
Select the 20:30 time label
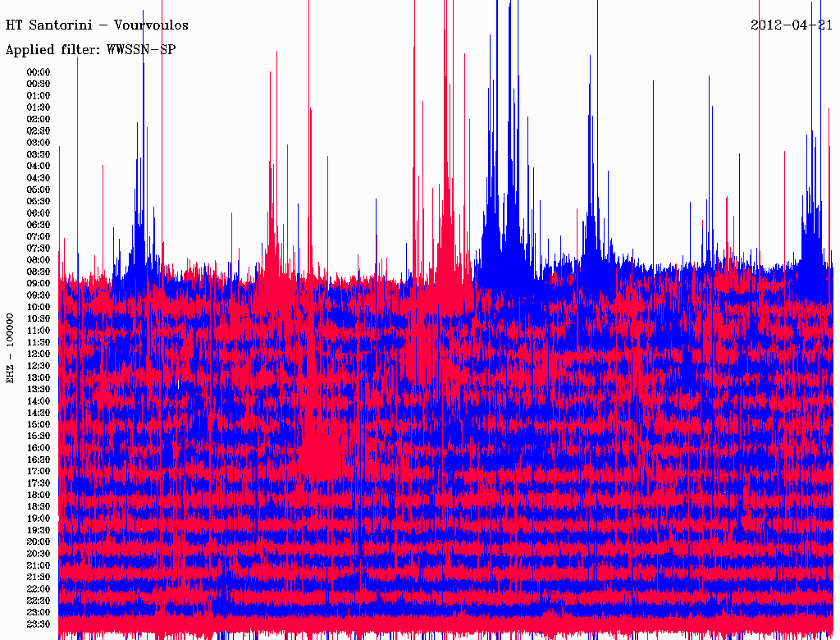click(x=39, y=554)
